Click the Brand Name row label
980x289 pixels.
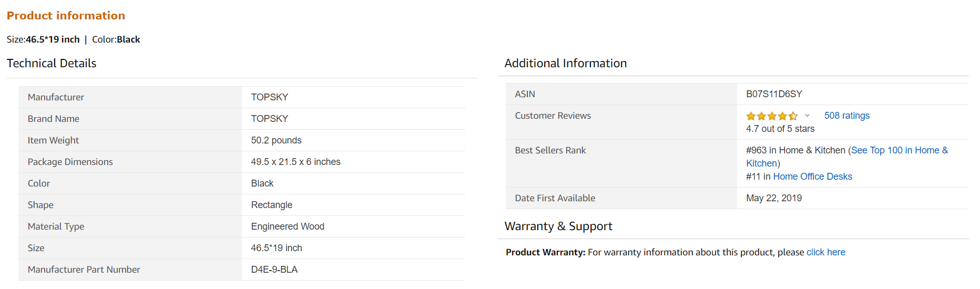coord(54,119)
